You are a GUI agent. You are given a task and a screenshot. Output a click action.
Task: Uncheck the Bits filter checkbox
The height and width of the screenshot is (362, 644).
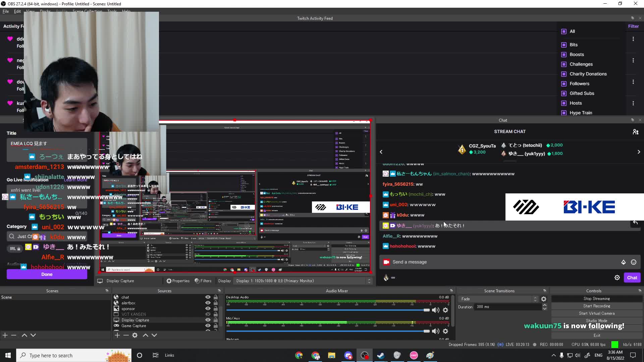point(564,45)
